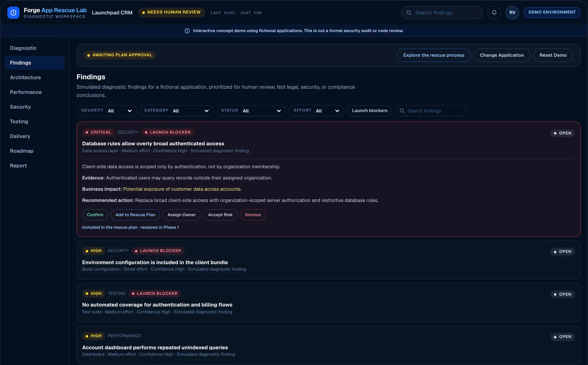Open the Effort filter dropdown
This screenshot has width=588, height=365.
click(317, 111)
